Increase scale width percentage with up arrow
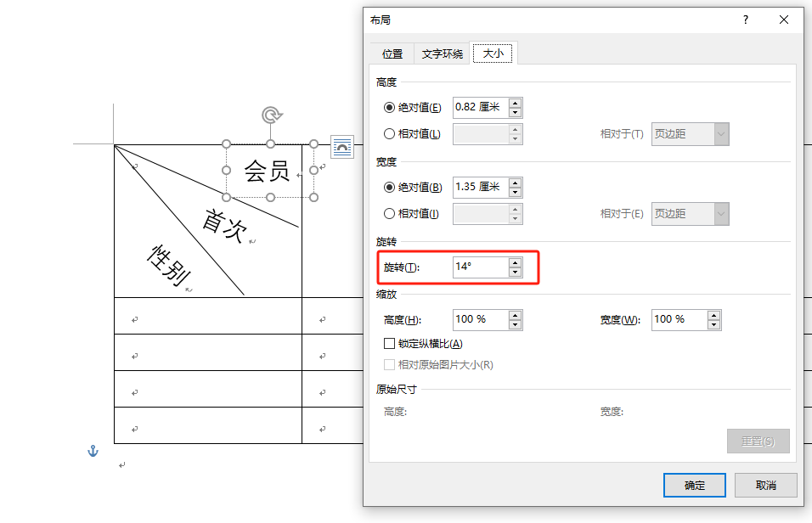Screen dimensions: 812x523 [713, 315]
